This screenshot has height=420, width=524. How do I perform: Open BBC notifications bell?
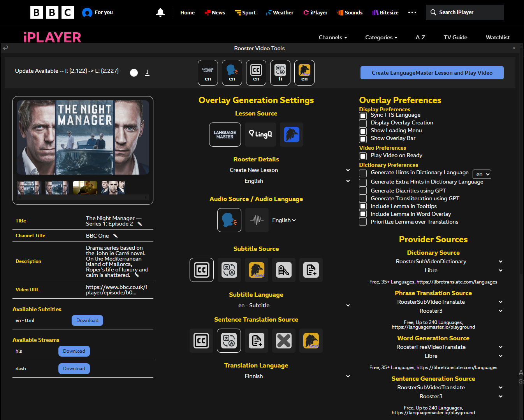point(160,12)
